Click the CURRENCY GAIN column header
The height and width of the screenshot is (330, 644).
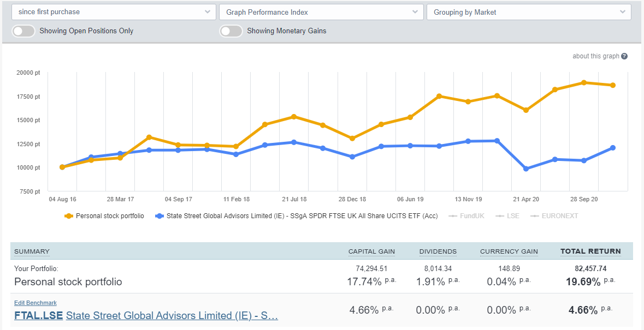[x=509, y=251]
